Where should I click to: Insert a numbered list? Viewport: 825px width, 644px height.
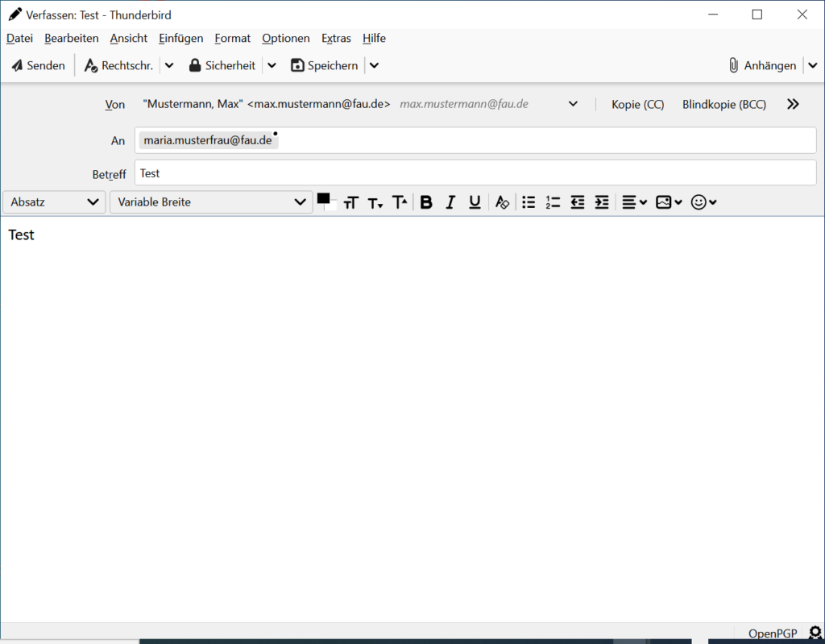click(x=553, y=202)
